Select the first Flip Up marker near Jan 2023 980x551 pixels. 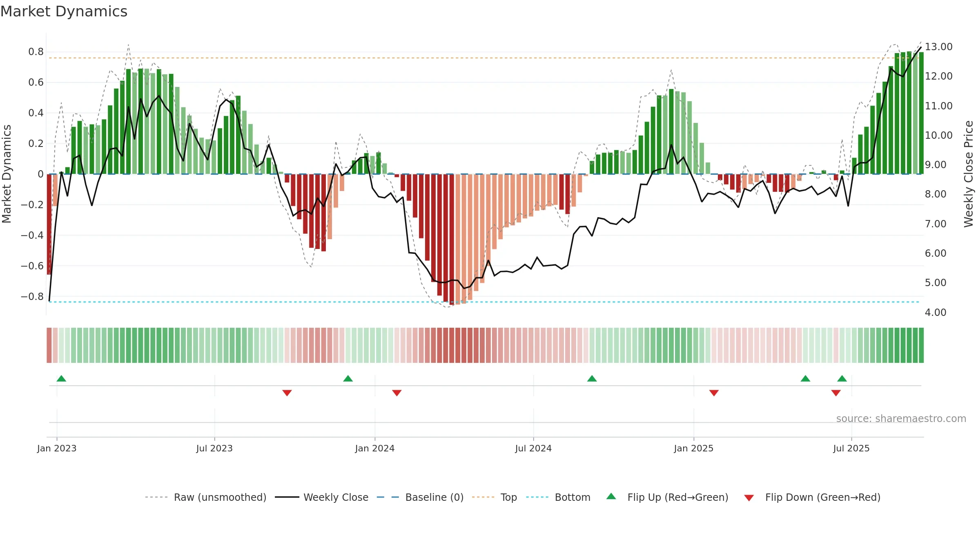click(61, 378)
